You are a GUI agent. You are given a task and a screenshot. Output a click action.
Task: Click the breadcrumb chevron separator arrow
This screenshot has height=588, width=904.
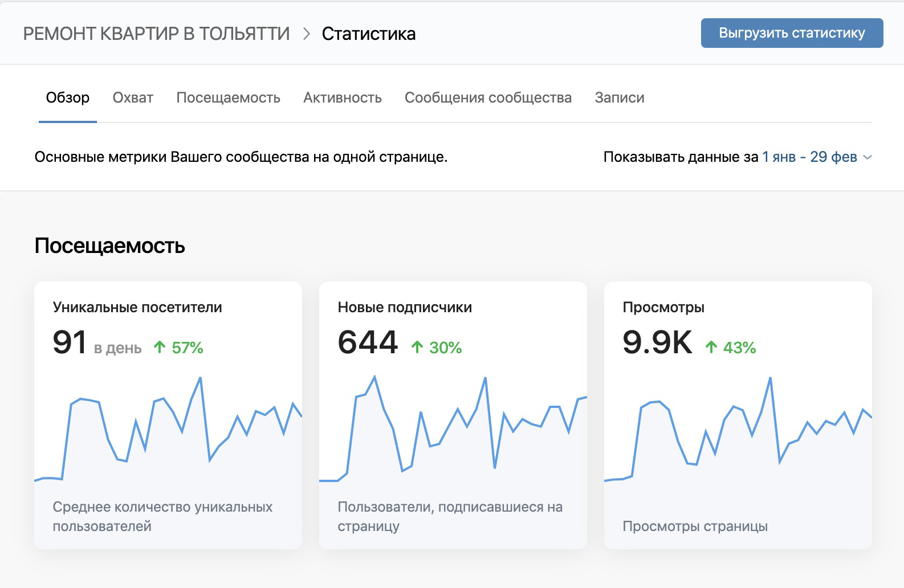click(306, 34)
